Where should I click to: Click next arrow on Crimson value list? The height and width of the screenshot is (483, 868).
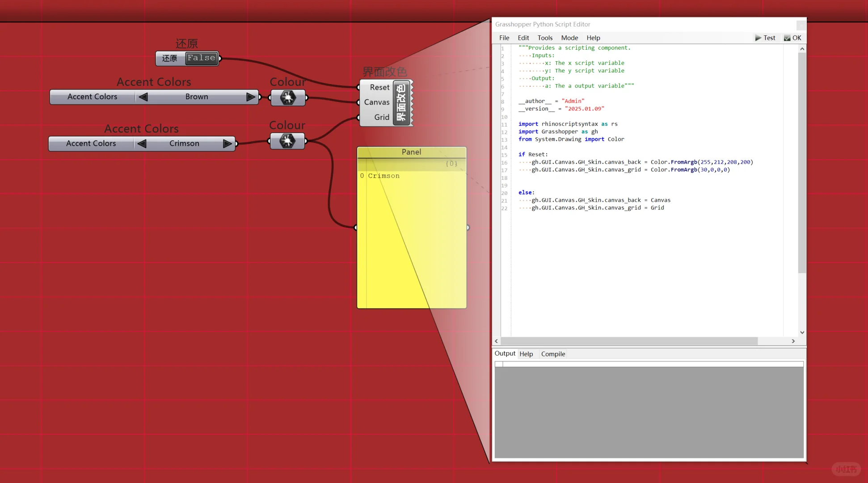pyautogui.click(x=227, y=144)
